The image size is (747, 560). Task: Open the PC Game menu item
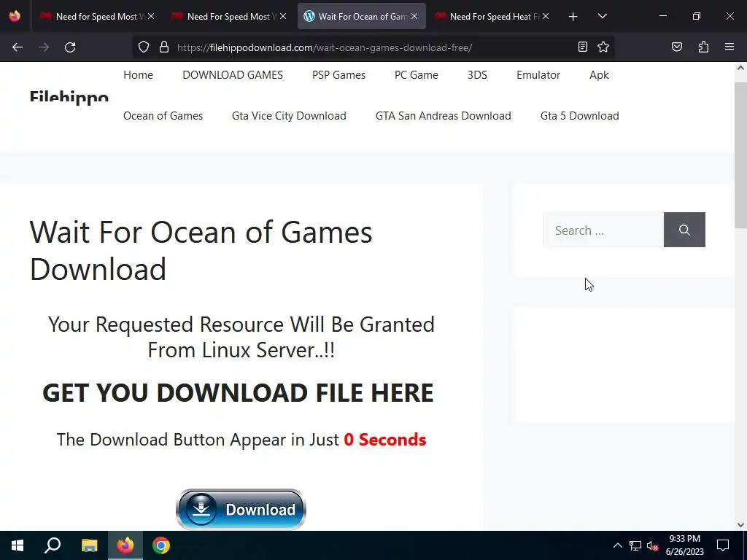click(417, 75)
